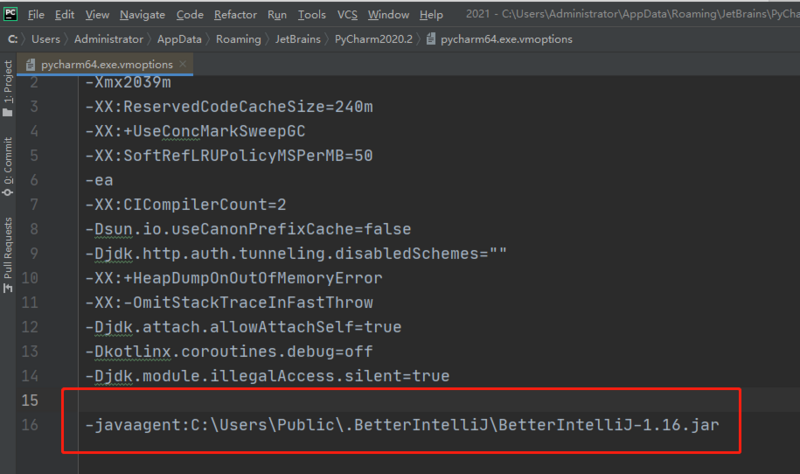Click the illegalAccess.silent=true line

click(267, 376)
